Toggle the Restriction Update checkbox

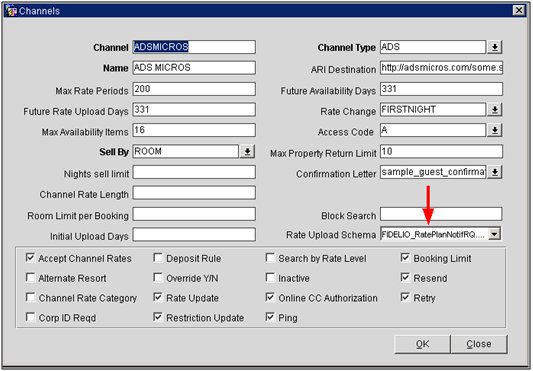158,317
